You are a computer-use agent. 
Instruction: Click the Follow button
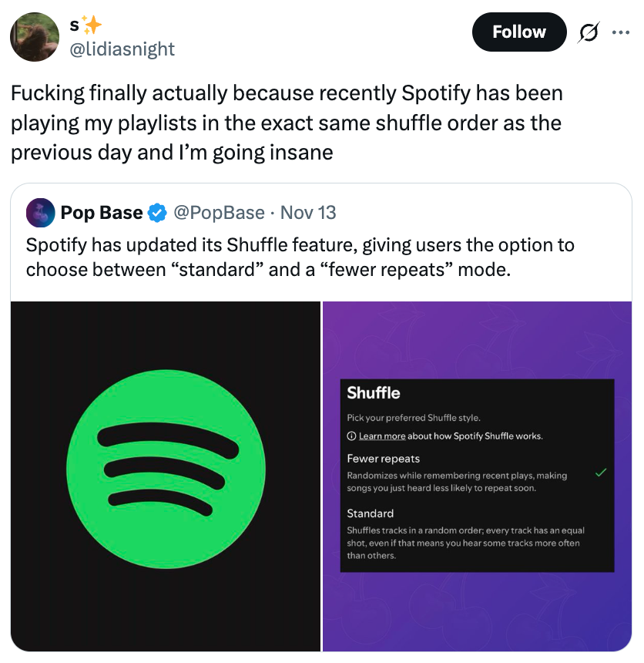coord(518,32)
